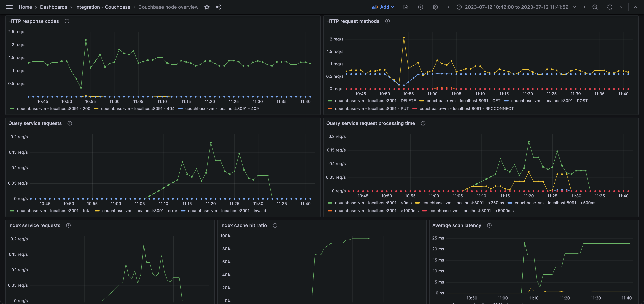Open the time range picker dropdown
Screen dimensions: 644x304
click(517, 7)
